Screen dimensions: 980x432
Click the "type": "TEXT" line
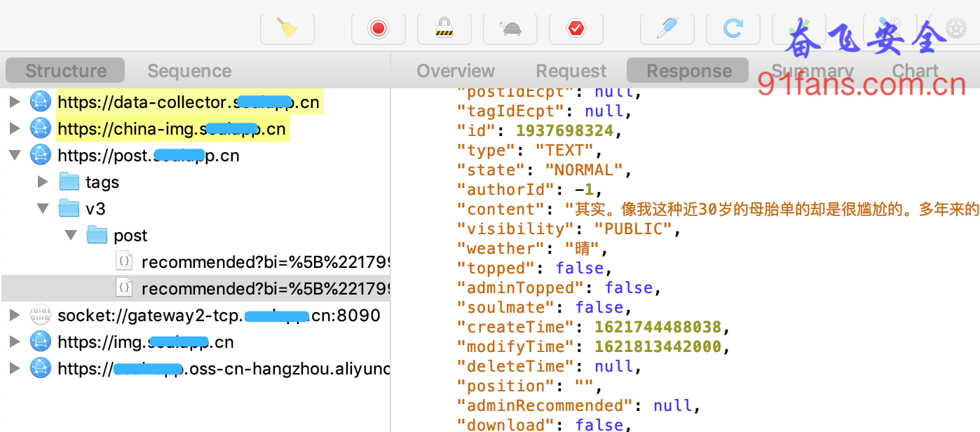[x=529, y=150]
